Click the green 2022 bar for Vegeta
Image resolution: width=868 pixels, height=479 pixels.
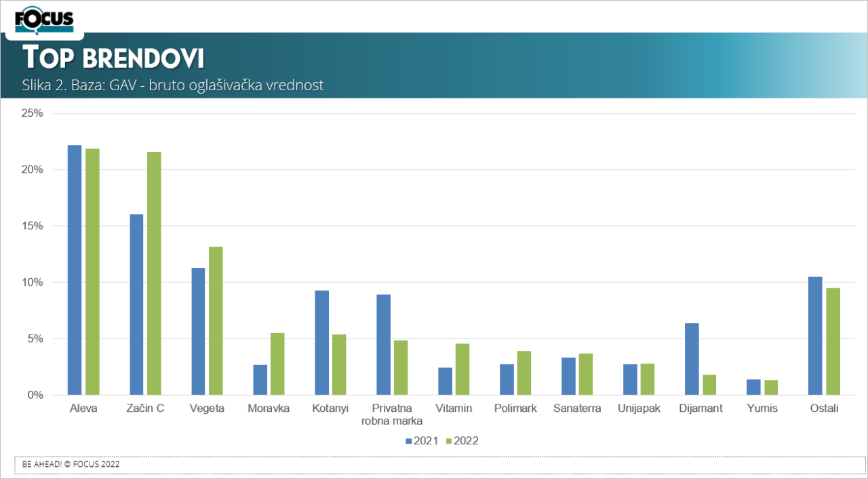[216, 321]
